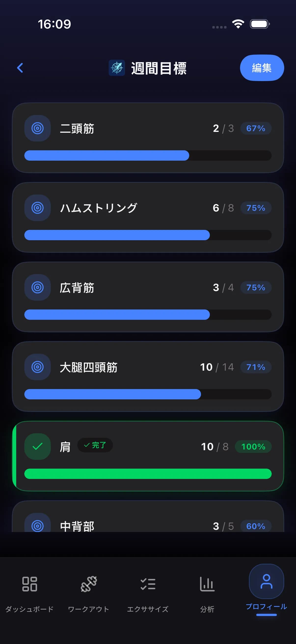The width and height of the screenshot is (296, 644).
Task: Tap the green checkmark icon for 肩
Action: tap(38, 447)
